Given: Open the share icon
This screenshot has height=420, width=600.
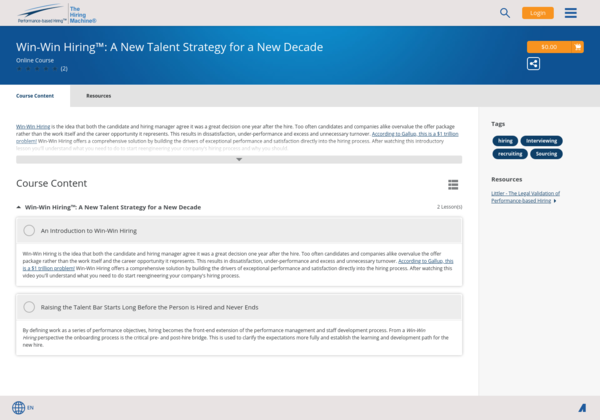Looking at the screenshot, I should pyautogui.click(x=533, y=63).
